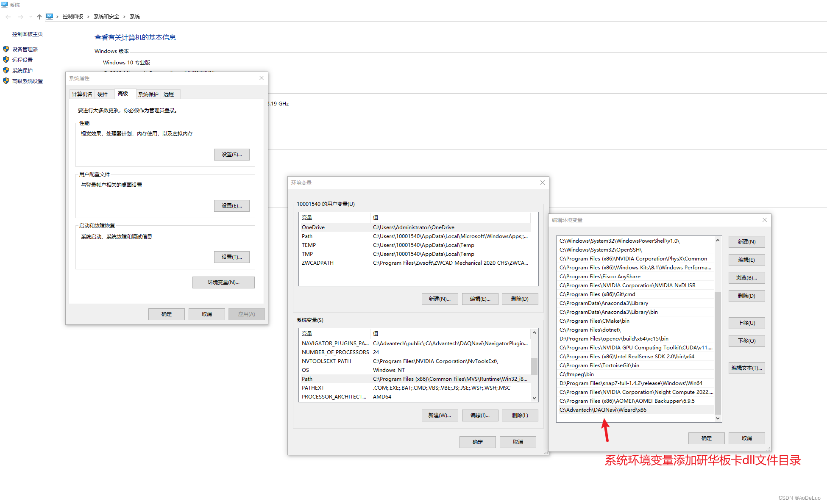Click 编辑文本(T) edit text button
Image resolution: width=827 pixels, height=504 pixels.
[x=746, y=368]
